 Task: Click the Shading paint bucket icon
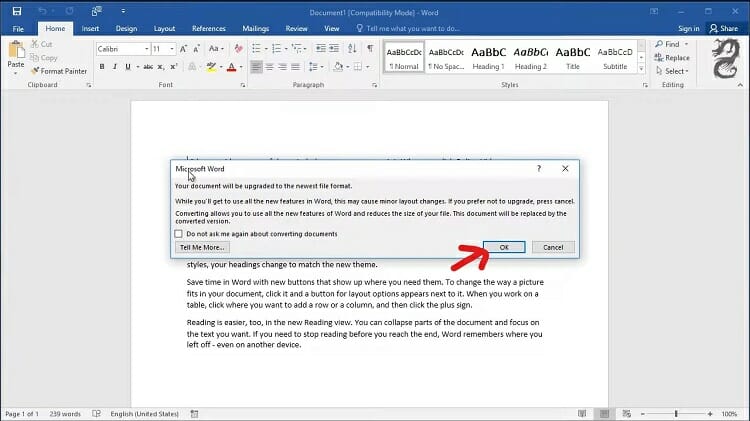click(338, 66)
